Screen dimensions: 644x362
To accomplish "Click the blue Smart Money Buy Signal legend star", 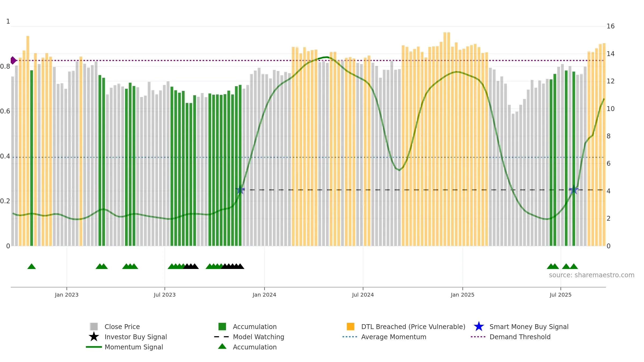I will (x=479, y=327).
